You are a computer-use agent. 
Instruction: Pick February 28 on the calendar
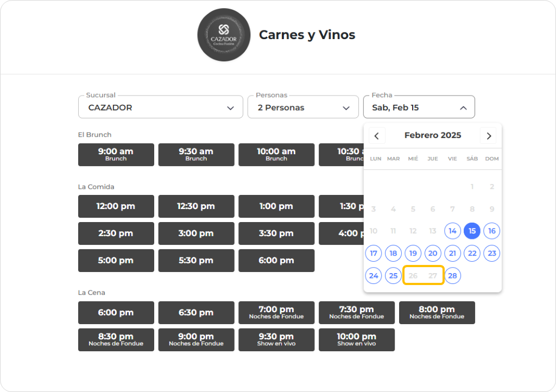coord(452,276)
